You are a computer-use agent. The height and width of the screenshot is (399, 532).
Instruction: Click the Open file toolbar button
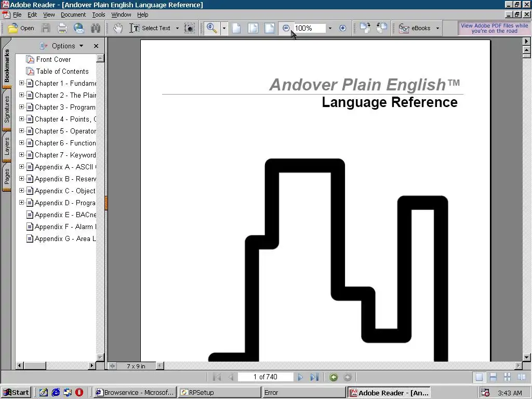[x=21, y=28]
